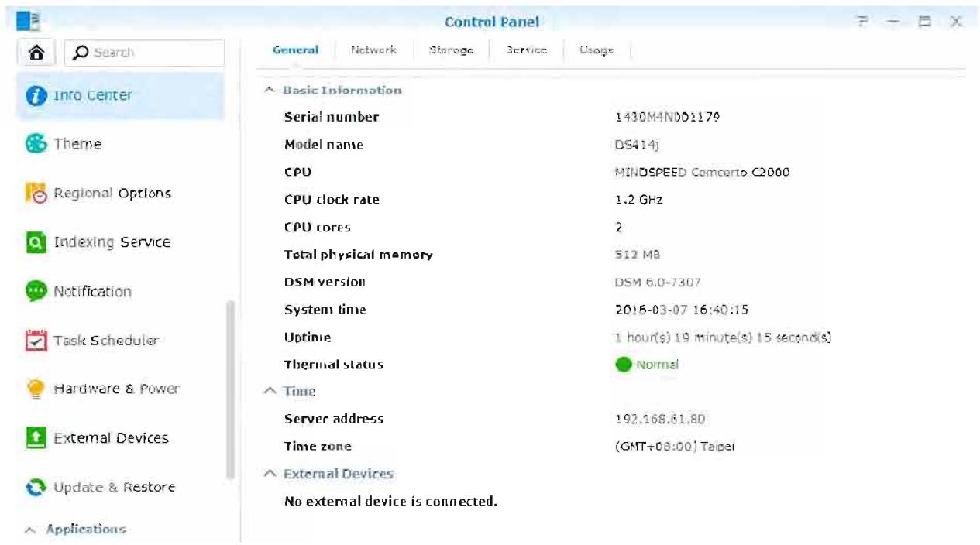Image resolution: width=980 pixels, height=545 pixels.
Task: Click the Control Panel app icon in title bar
Action: (29, 22)
